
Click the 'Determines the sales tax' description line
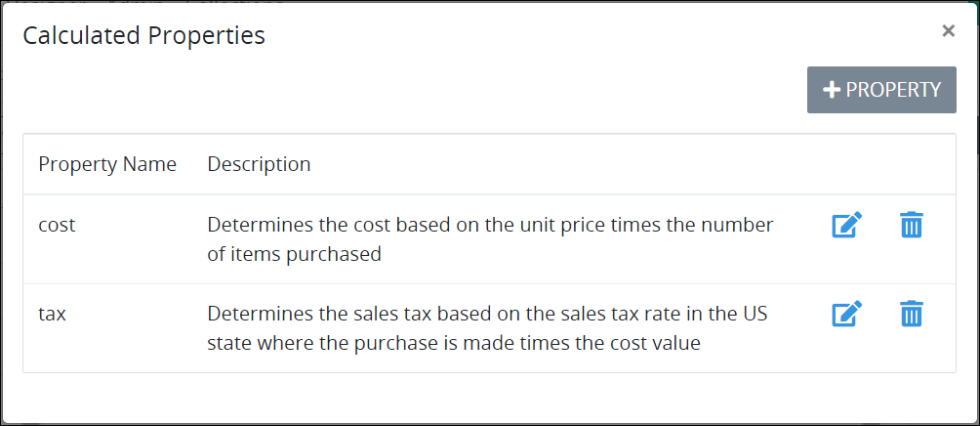point(487,314)
